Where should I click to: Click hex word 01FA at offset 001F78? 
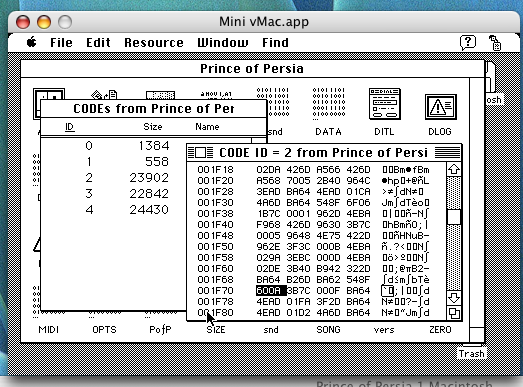pos(299,302)
